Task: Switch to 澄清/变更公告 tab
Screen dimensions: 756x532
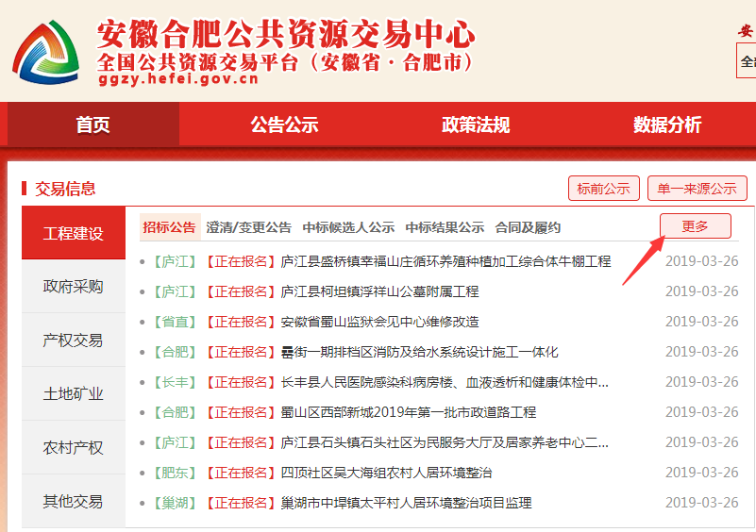Action: 249,227
